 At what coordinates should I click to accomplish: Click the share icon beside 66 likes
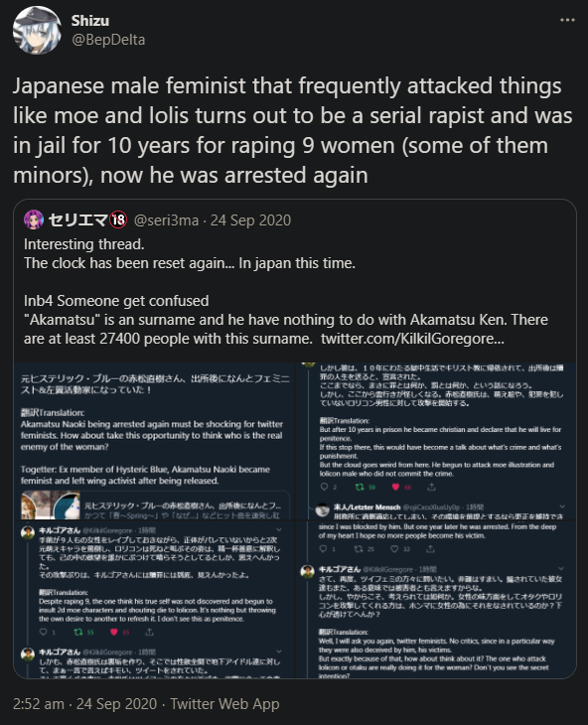[x=431, y=487]
